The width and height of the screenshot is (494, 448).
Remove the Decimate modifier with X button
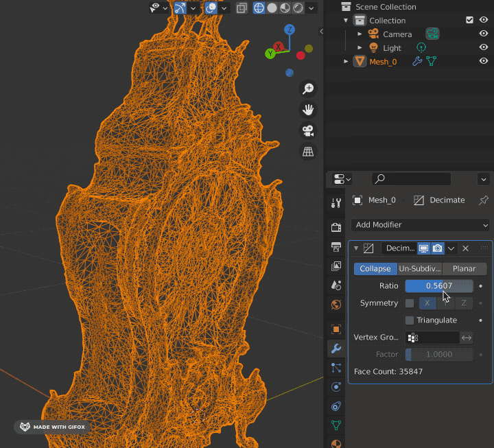(465, 248)
